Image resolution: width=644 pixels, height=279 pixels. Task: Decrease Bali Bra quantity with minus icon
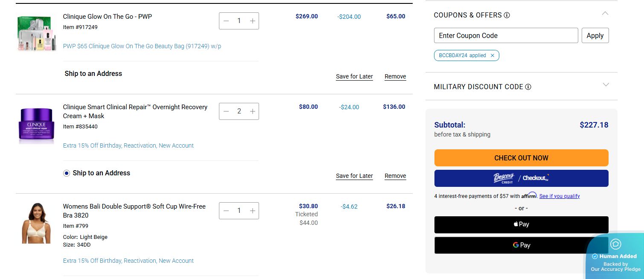[x=226, y=211]
